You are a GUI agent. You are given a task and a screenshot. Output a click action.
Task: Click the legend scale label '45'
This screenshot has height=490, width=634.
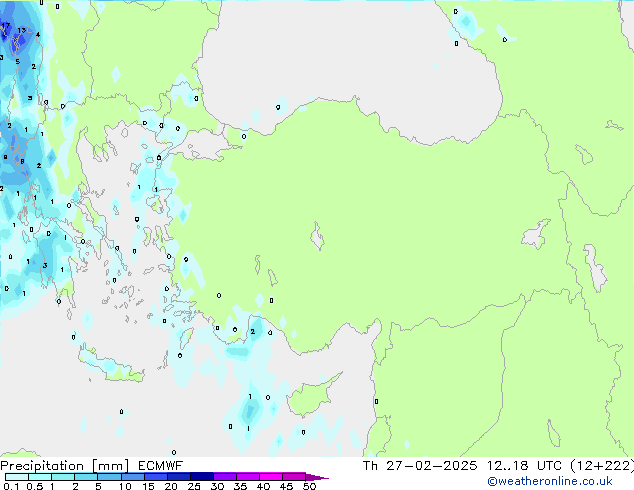pyautogui.click(x=286, y=486)
